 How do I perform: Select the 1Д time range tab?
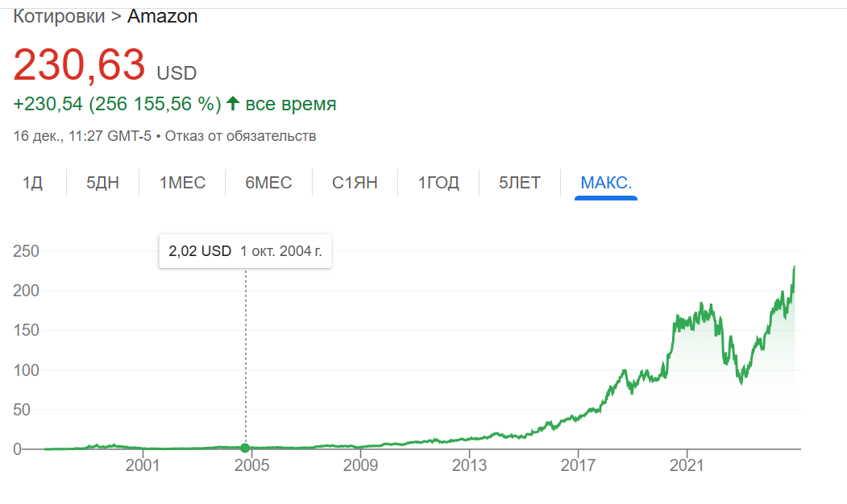pos(32,183)
